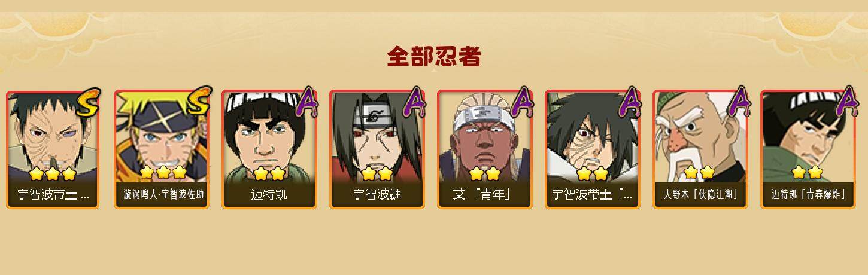Click the three stars on 漩涡鸣人 card
The height and width of the screenshot is (275, 868).
click(163, 173)
